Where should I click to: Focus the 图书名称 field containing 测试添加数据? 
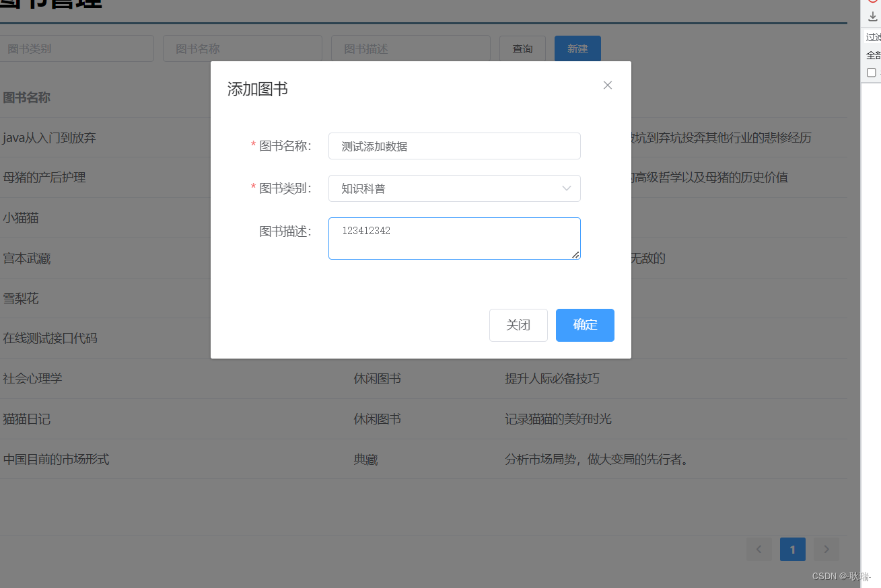[454, 146]
